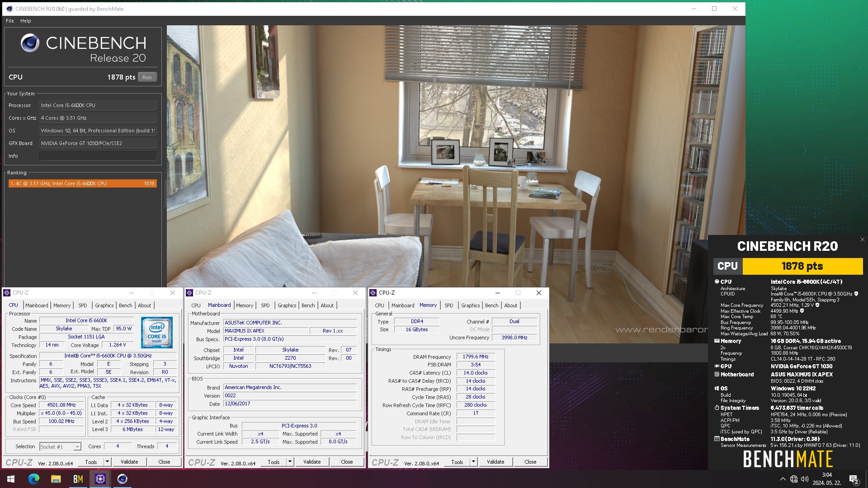The height and width of the screenshot is (488, 868).
Task: Click the Model field MAXIMUS IX APEX
Action: point(266,331)
